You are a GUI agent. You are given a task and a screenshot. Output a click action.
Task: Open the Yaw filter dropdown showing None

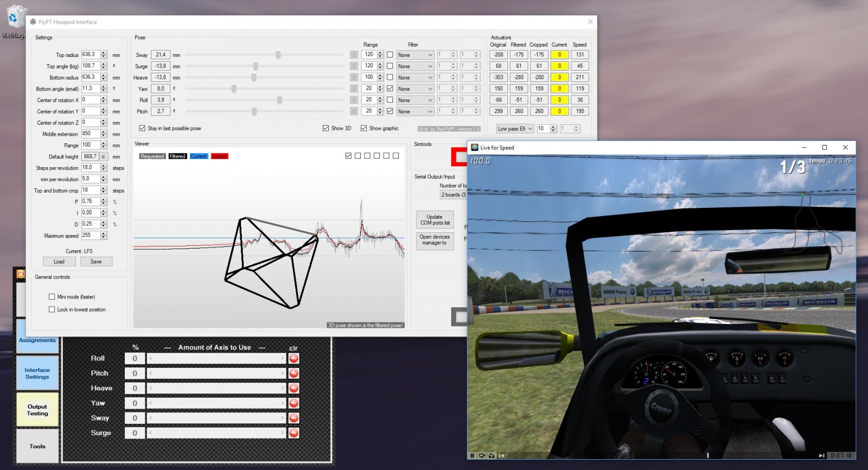(x=415, y=89)
